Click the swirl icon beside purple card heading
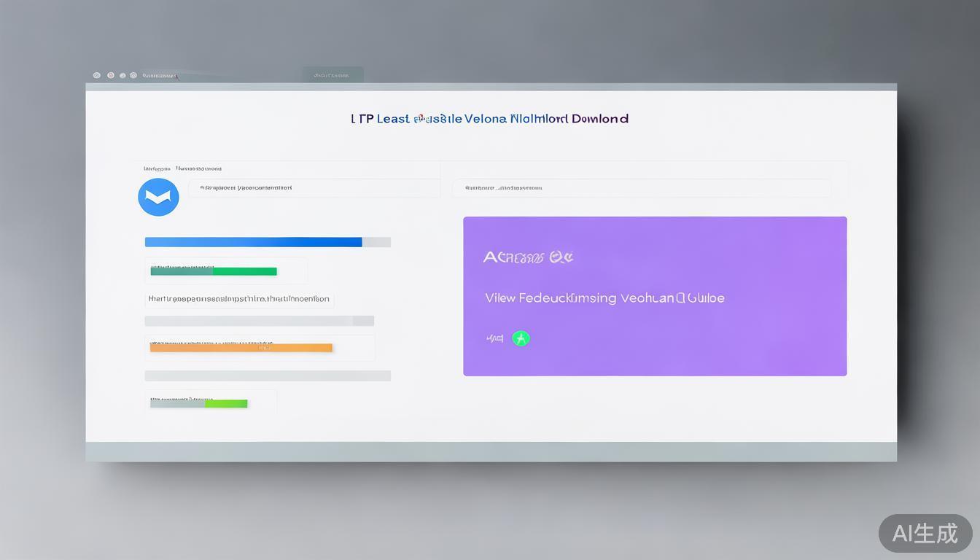This screenshot has height=560, width=980. coord(561,257)
